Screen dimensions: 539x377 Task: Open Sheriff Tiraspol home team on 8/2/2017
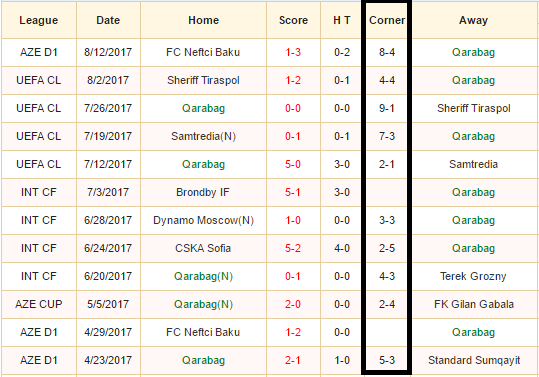click(203, 80)
